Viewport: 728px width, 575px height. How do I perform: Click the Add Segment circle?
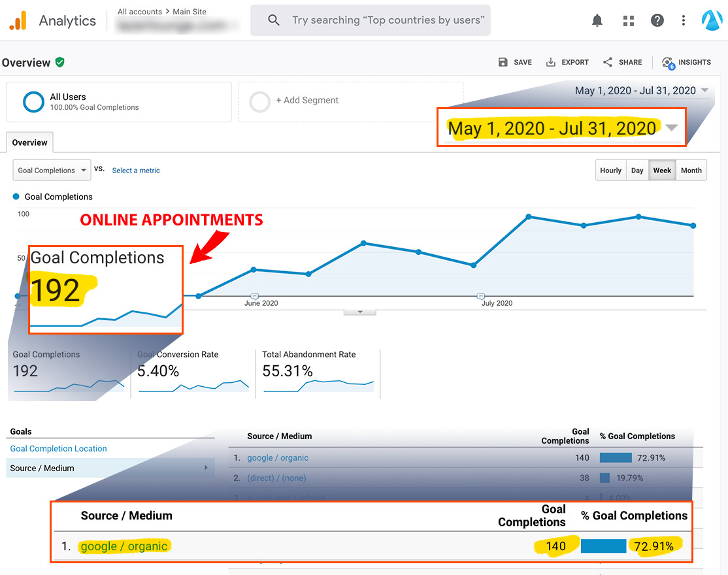pos(260,102)
